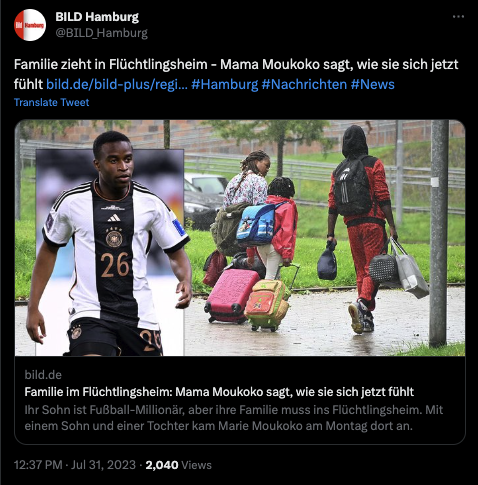This screenshot has height=485, width=478.
Task: Open the three-dot more options menu
Action: pyautogui.click(x=458, y=17)
